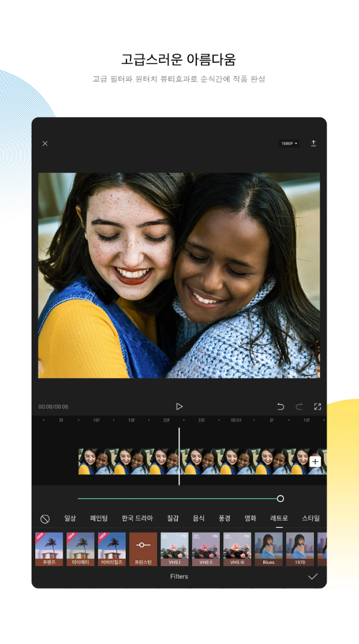Click the video clip strip in timeline
This screenshot has width=359, height=644.
[x=203, y=462]
